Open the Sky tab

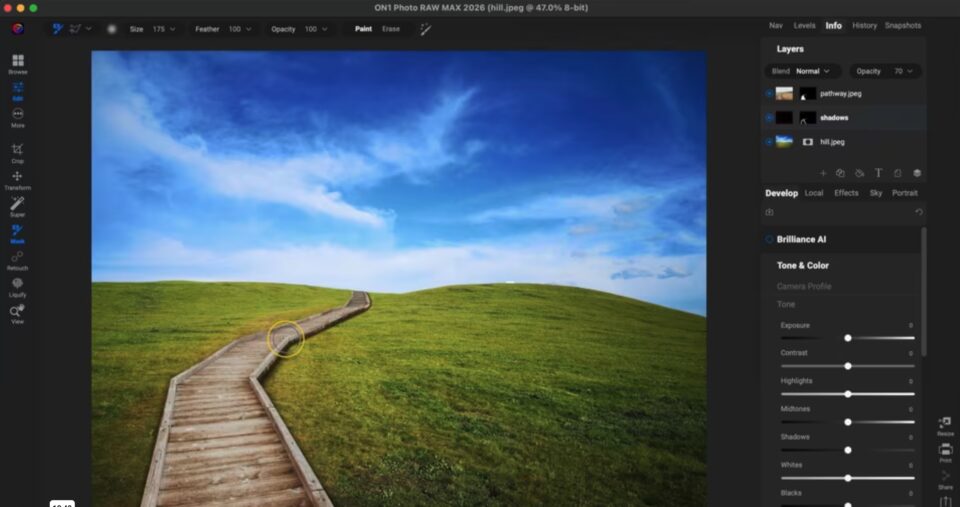pyautogui.click(x=876, y=193)
